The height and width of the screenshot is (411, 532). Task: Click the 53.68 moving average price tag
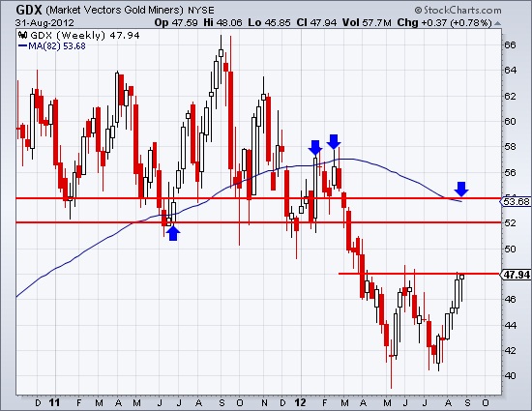point(516,202)
